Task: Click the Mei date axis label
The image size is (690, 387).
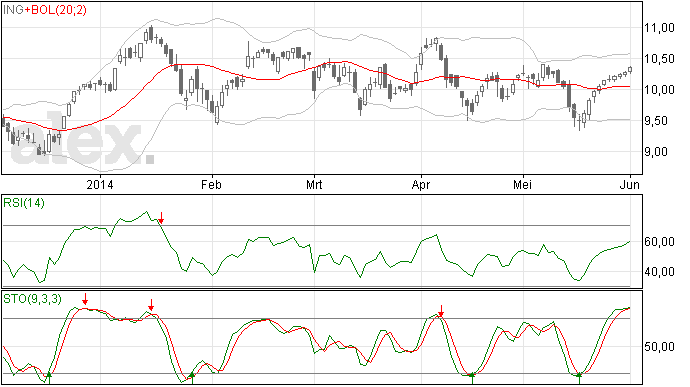Action: [522, 184]
